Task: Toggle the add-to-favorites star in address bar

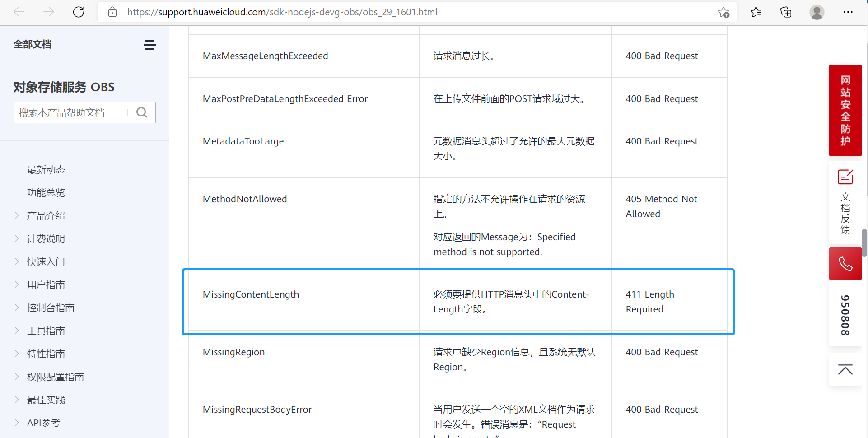Action: pyautogui.click(x=723, y=12)
